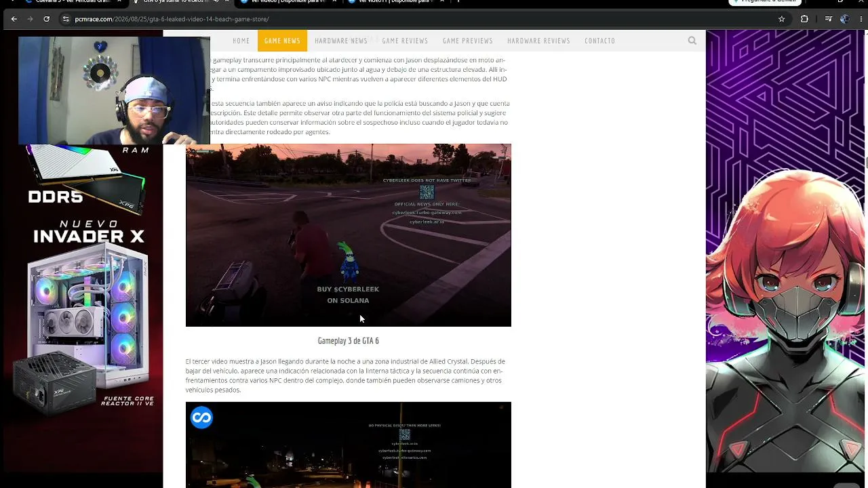Open the site search magnifier icon
This screenshot has width=868, height=488.
(x=692, y=41)
